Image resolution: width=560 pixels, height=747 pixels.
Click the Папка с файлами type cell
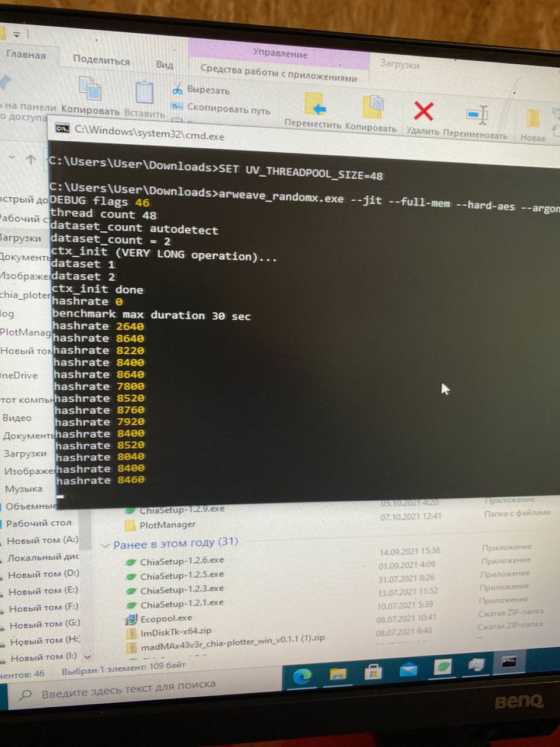[x=517, y=513]
